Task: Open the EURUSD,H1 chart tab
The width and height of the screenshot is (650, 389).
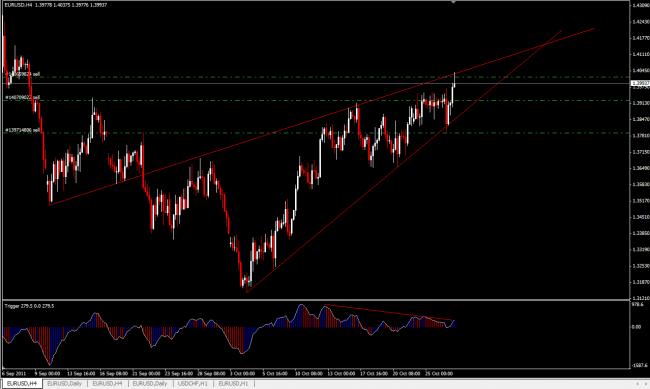Action: click(233, 384)
